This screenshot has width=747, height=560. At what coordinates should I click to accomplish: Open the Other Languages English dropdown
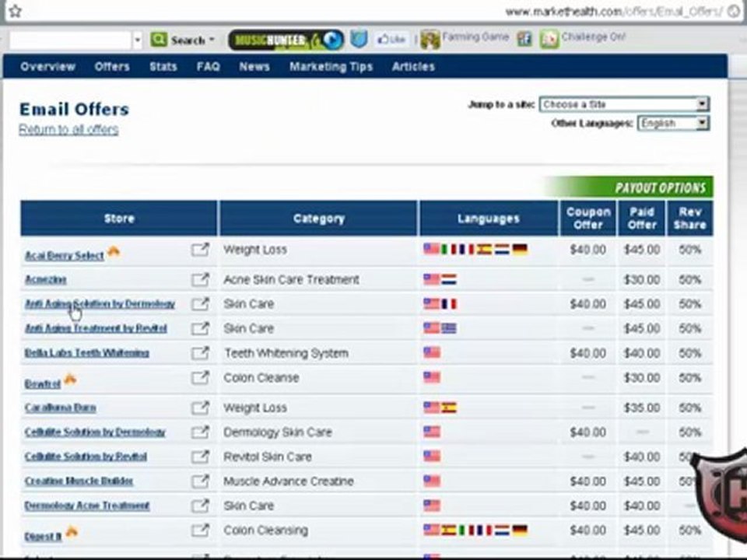pyautogui.click(x=673, y=124)
